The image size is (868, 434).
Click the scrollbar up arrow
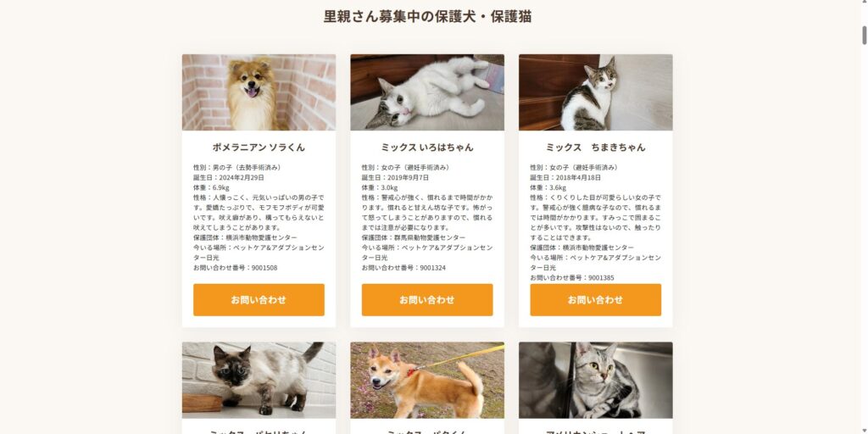864,3
